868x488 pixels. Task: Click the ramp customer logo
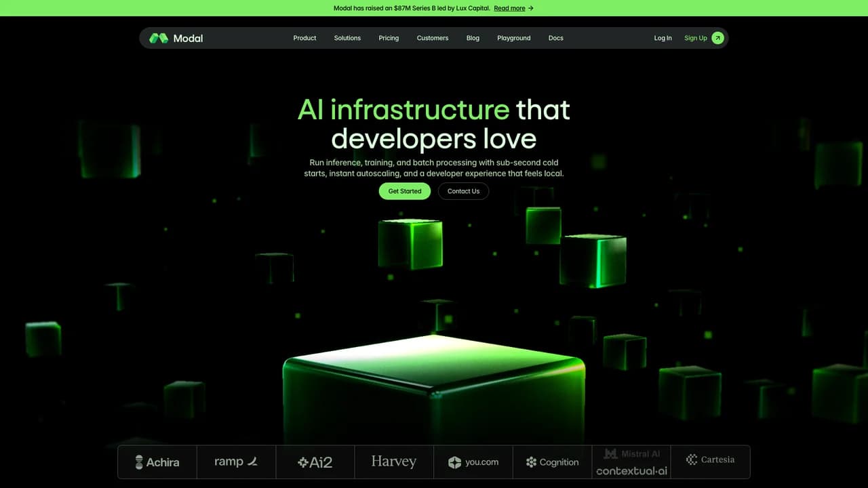click(236, 462)
